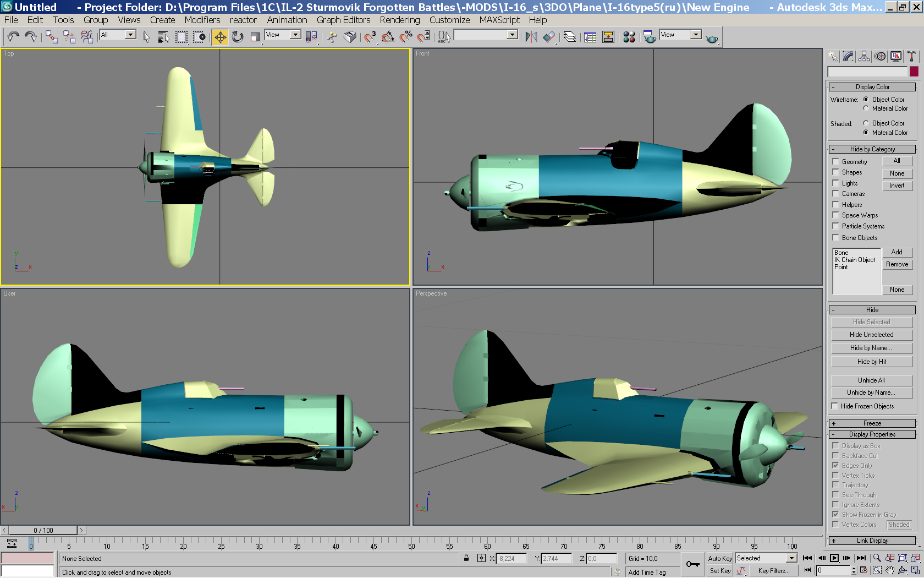
Task: Activate the Select and Scale tool
Action: click(x=255, y=37)
